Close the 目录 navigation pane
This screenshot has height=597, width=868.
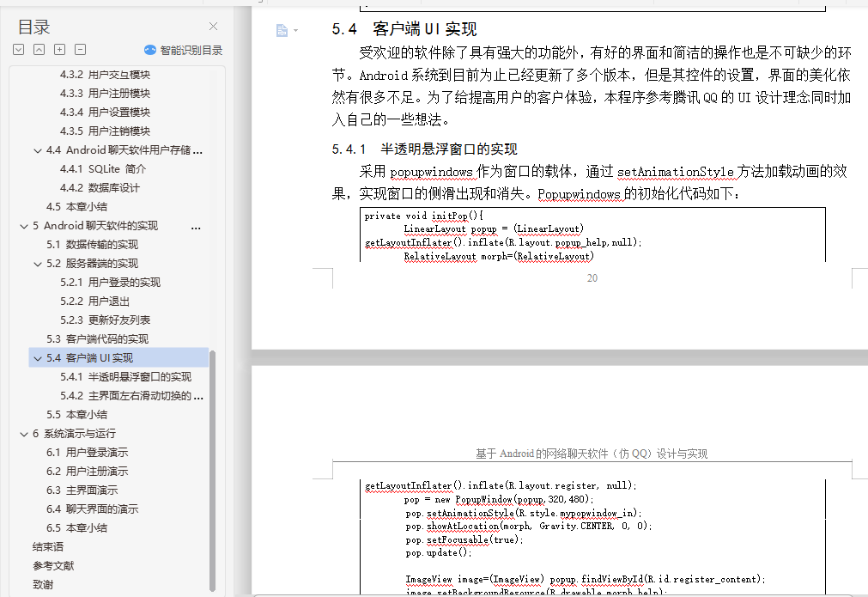coord(213,26)
